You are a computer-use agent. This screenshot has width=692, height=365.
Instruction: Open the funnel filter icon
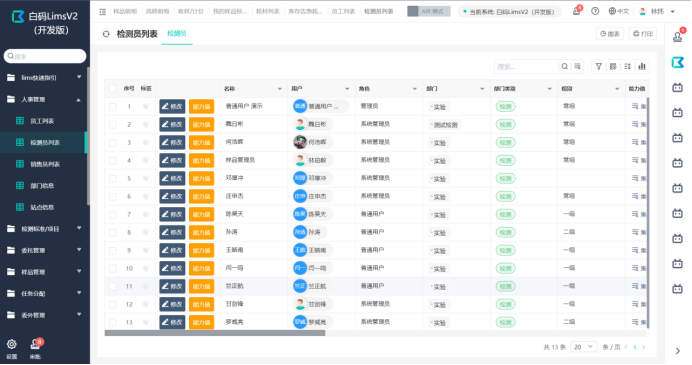click(x=598, y=67)
